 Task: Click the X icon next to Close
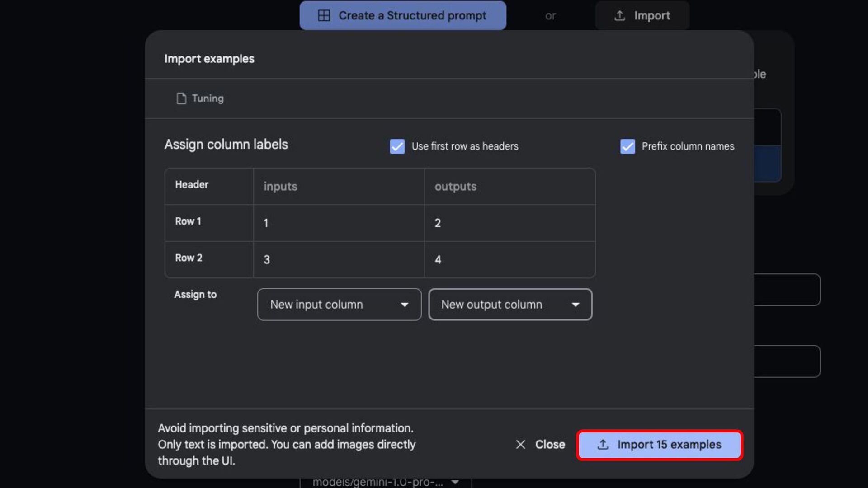point(520,445)
